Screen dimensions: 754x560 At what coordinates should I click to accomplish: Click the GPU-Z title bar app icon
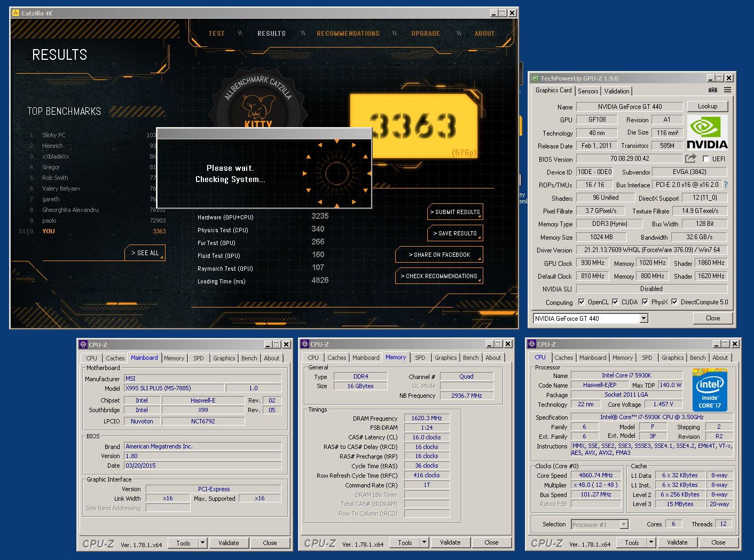click(535, 78)
